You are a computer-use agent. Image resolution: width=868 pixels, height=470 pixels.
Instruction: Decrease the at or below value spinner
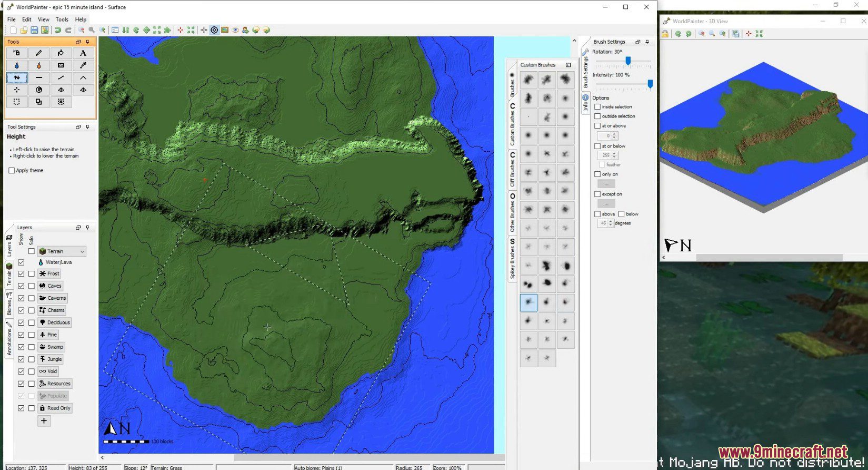614,157
